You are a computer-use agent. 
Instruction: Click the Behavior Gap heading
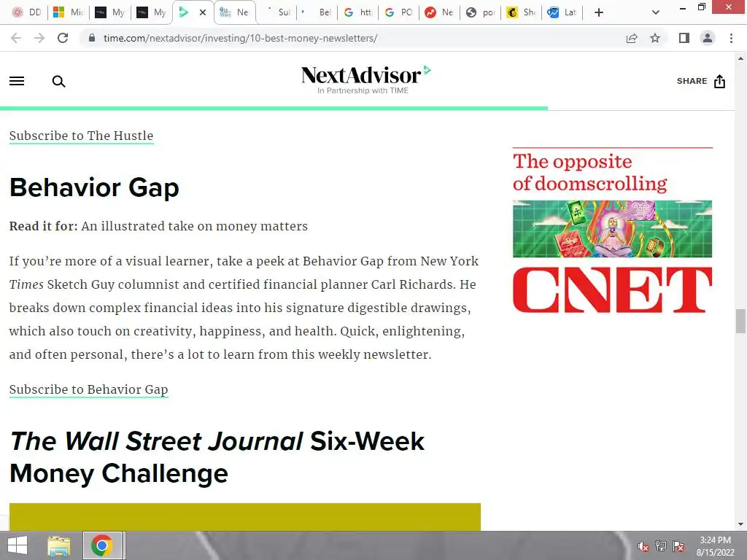point(94,187)
